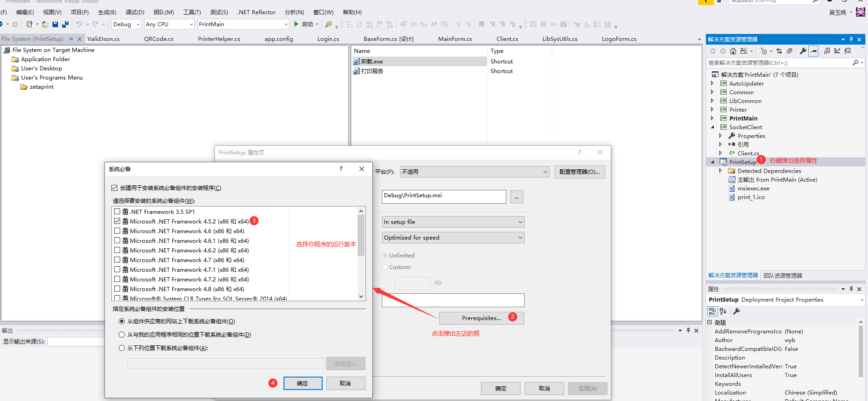Click the Pending Changes Filter clock icon
The width and height of the screenshot is (868, 401).
click(x=764, y=51)
